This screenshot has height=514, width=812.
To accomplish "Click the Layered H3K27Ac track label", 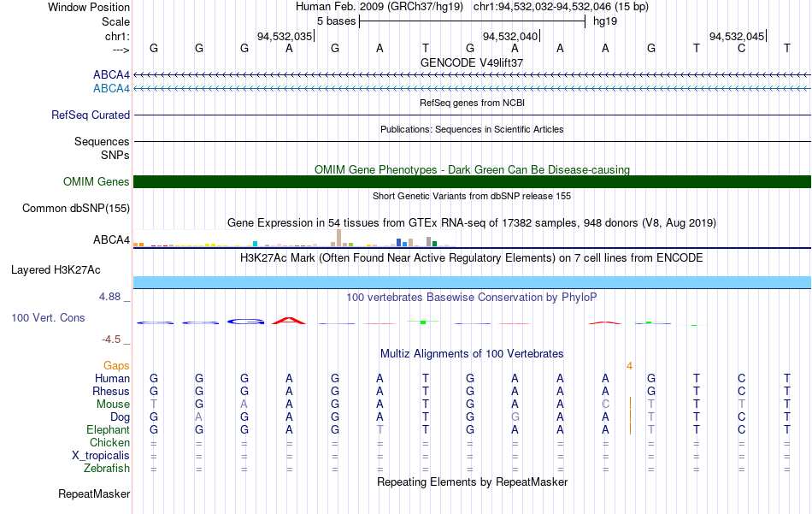I will pos(56,270).
